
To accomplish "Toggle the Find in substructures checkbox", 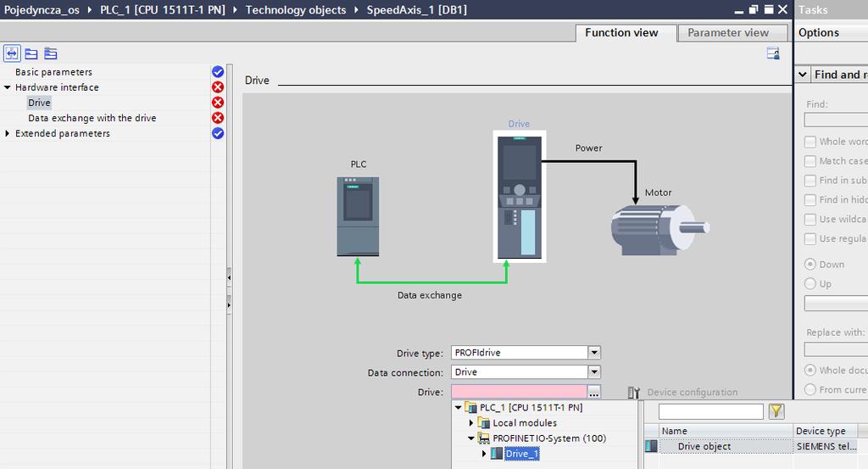I will (x=810, y=181).
